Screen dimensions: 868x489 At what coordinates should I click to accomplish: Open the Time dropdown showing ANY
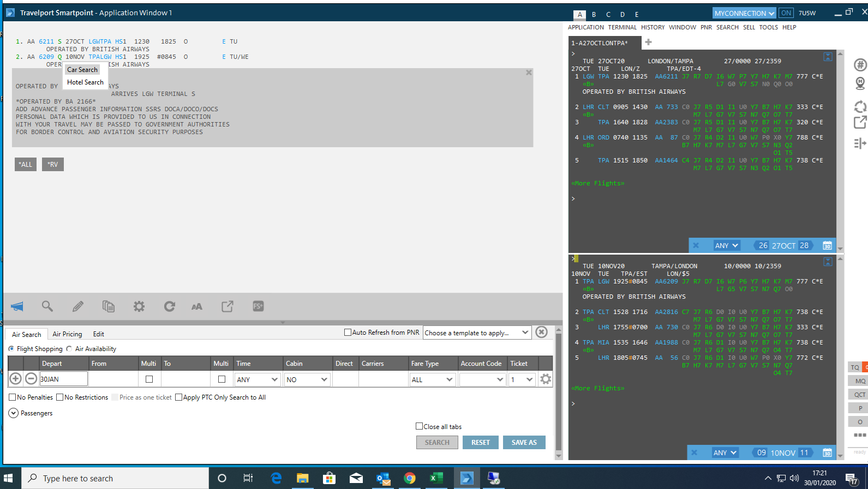pyautogui.click(x=257, y=379)
